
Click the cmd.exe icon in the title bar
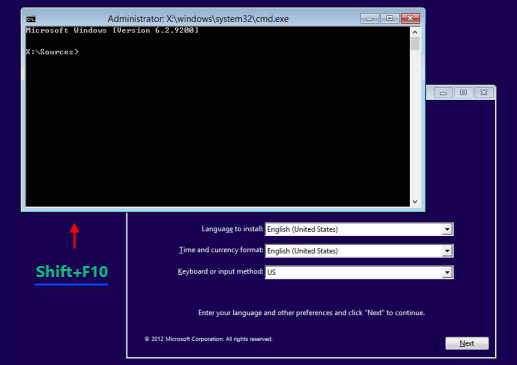click(31, 19)
